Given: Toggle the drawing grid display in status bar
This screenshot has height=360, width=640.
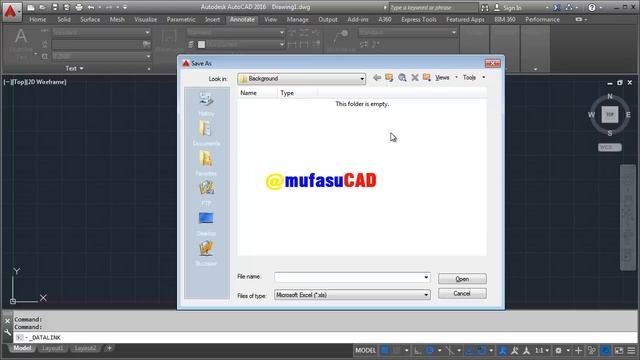Looking at the screenshot, I should 384,350.
